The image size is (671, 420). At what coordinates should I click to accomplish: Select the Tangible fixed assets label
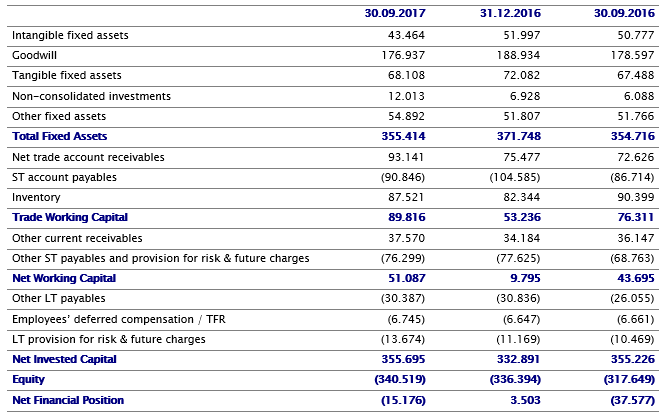(67, 75)
